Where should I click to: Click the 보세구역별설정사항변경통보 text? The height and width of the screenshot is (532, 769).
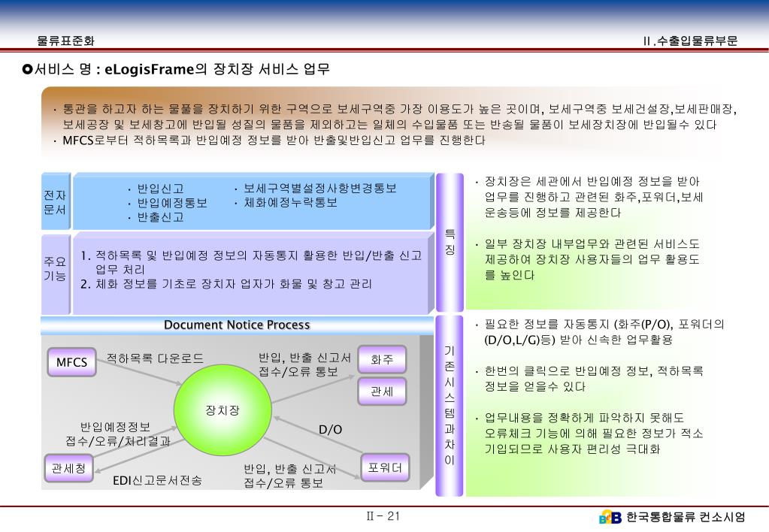coord(320,189)
